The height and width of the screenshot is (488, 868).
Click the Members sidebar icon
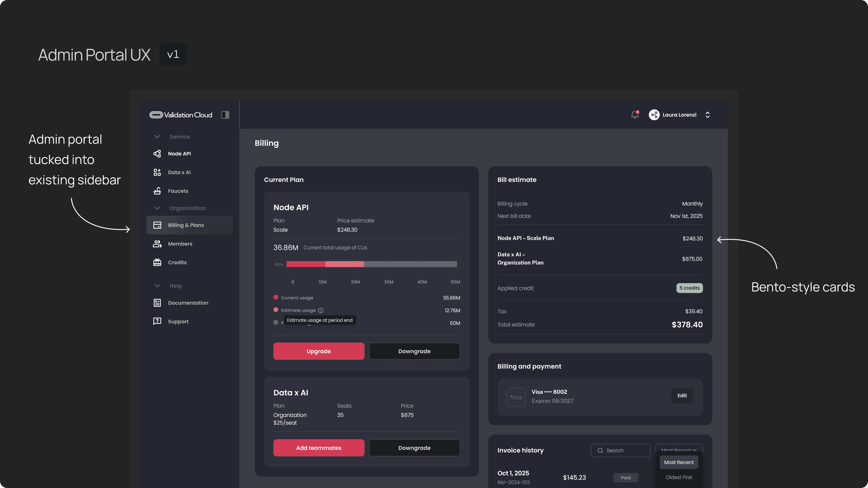point(157,244)
